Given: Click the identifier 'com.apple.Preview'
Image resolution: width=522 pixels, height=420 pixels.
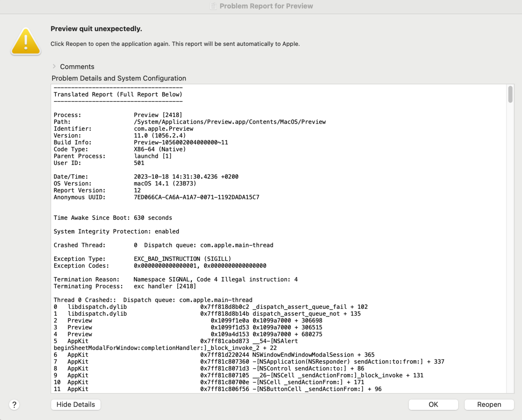Looking at the screenshot, I should coord(164,129).
